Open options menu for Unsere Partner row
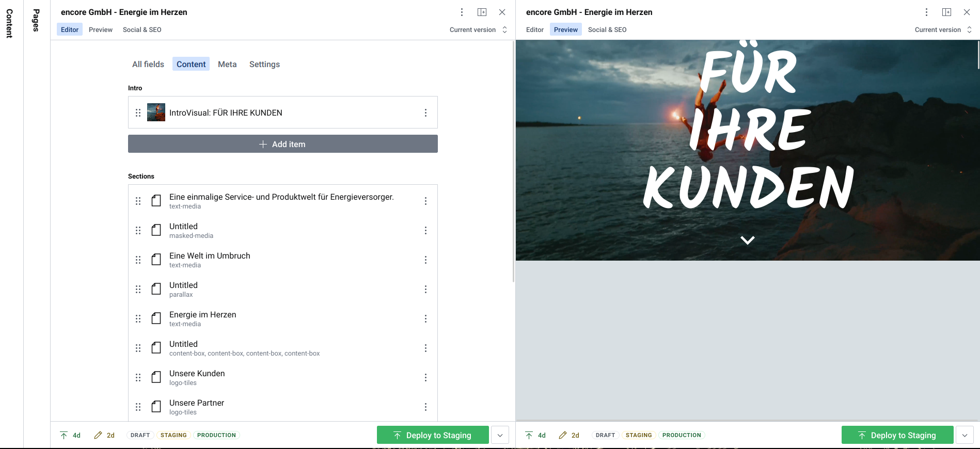This screenshot has height=449, width=980. [425, 407]
